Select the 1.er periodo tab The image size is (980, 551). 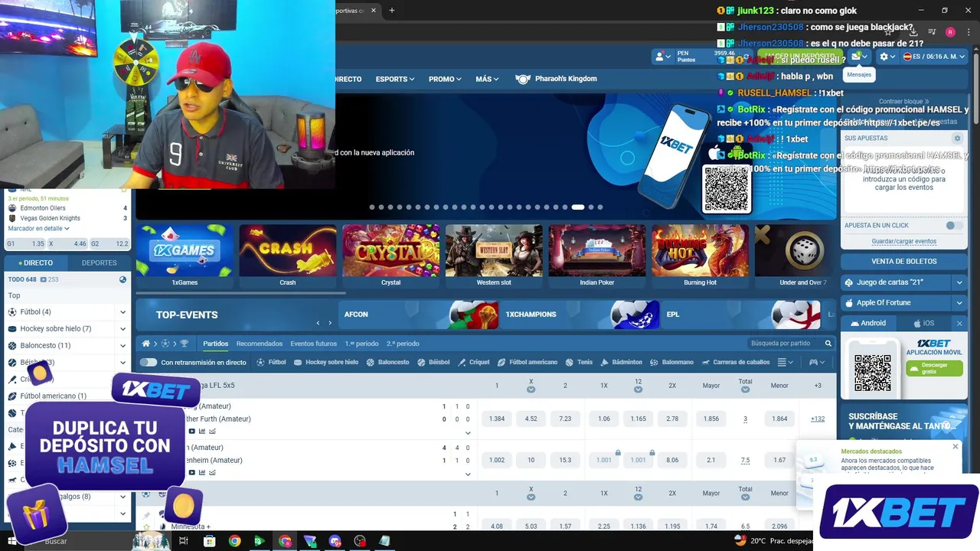pos(361,344)
